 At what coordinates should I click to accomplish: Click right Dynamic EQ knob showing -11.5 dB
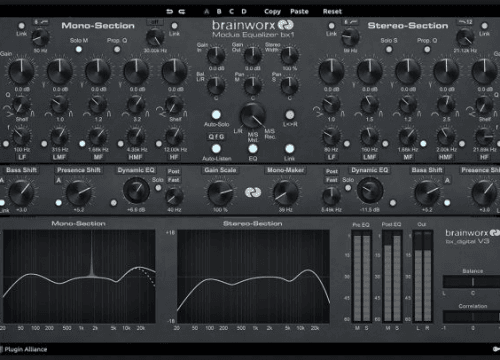pyautogui.click(x=370, y=190)
